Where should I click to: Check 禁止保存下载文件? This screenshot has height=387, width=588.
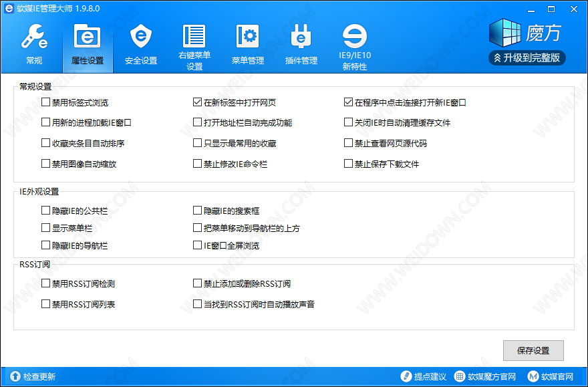point(348,164)
